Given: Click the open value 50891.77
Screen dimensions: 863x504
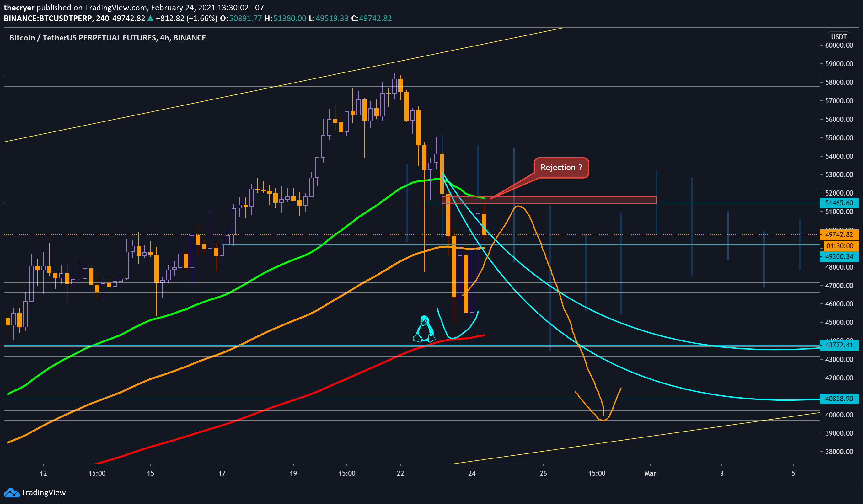Looking at the screenshot, I should tap(245, 18).
